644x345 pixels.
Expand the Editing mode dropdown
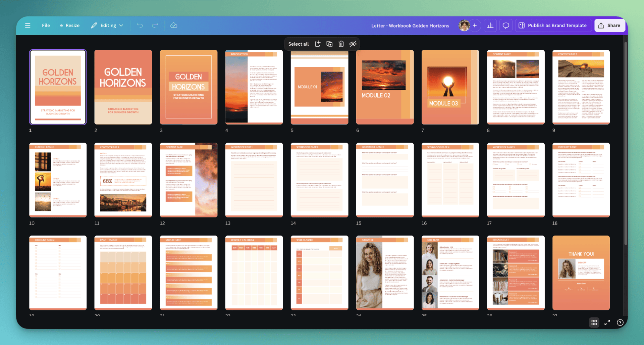[x=107, y=26]
